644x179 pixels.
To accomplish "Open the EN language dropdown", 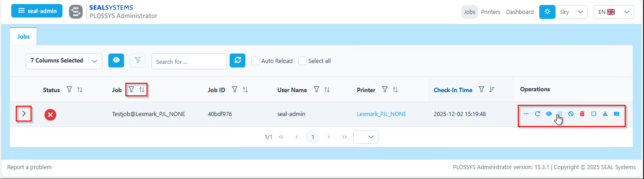I will click(614, 12).
